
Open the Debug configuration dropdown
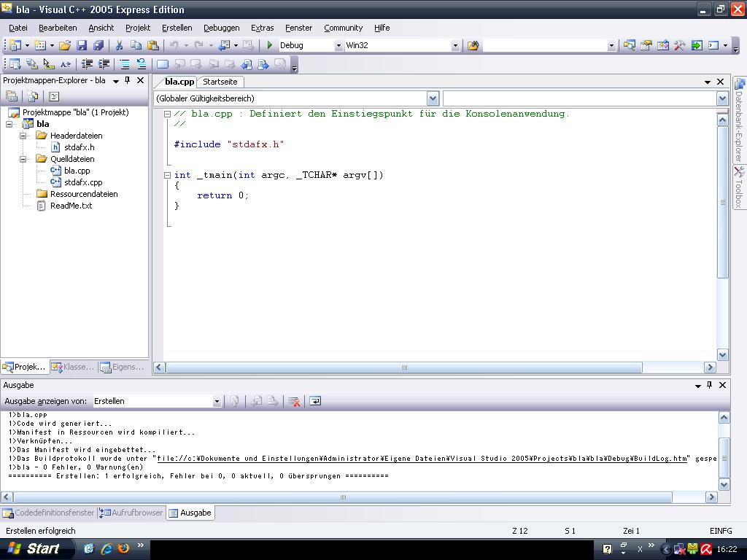(338, 45)
